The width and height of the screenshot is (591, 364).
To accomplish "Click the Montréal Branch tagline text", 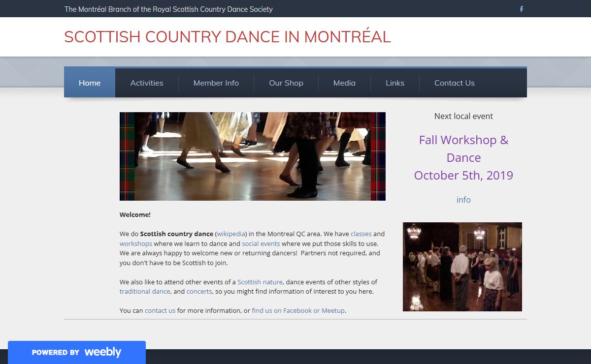I will coord(168,9).
